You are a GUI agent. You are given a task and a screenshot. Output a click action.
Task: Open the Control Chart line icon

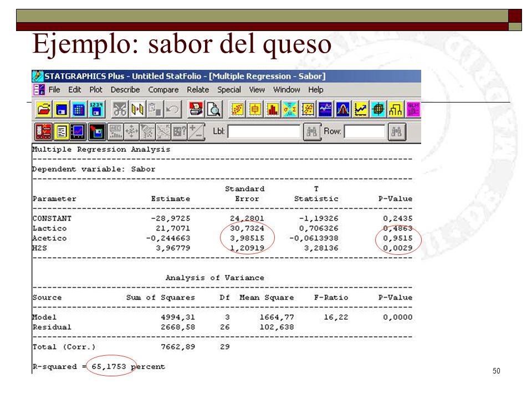[361, 110]
